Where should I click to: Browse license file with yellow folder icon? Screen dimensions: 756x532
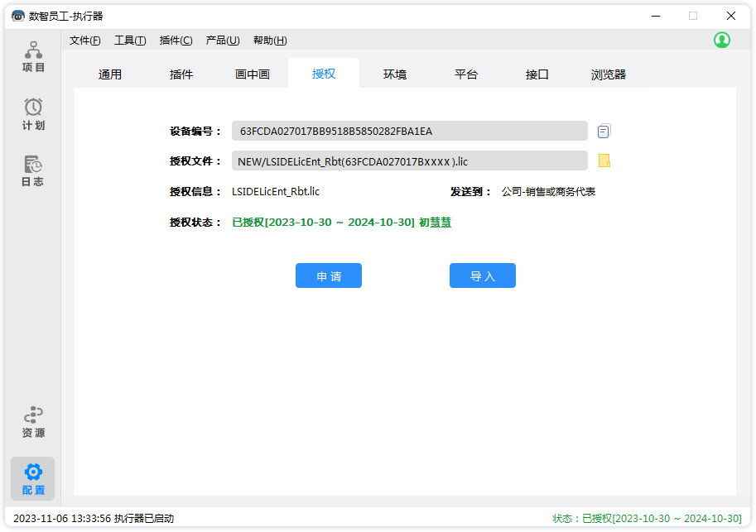pos(604,161)
